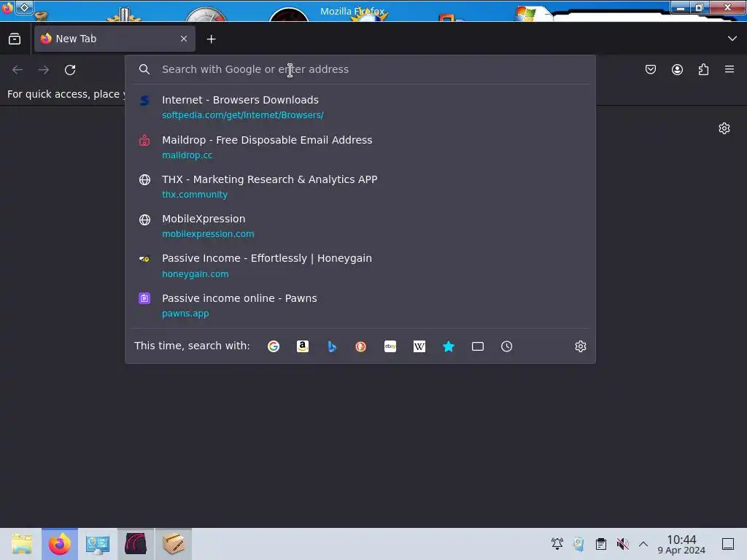Search in History clock icon

coord(506,346)
